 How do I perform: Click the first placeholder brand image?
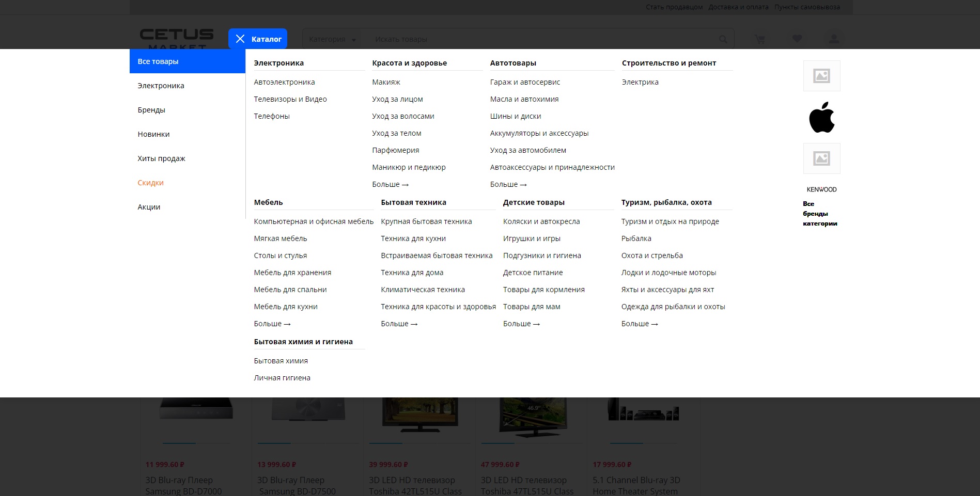821,76
